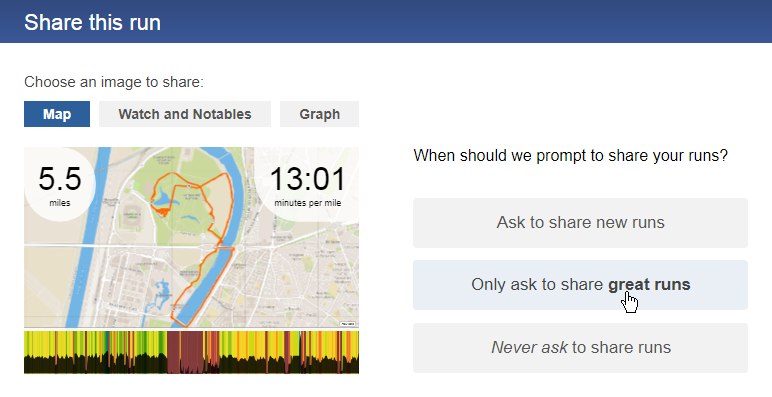The image size is (772, 397).
Task: Select the Map image tab
Action: tap(57, 114)
